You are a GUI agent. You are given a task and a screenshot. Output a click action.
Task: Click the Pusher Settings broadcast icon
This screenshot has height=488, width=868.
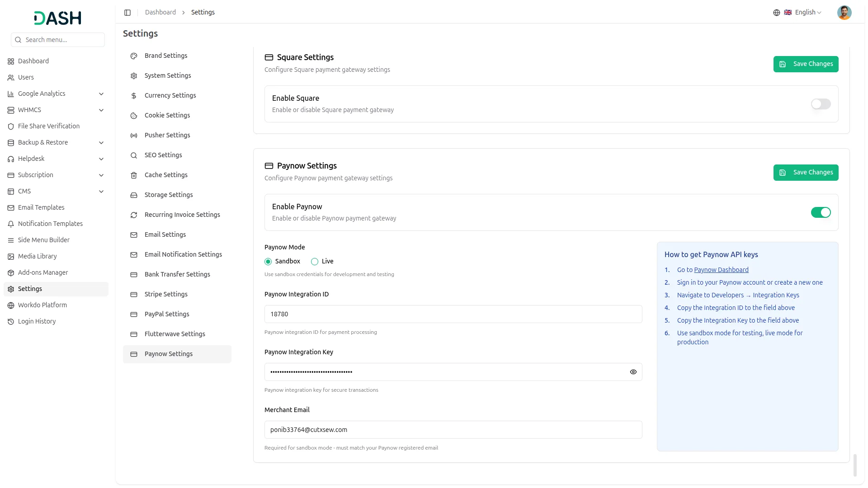click(134, 136)
